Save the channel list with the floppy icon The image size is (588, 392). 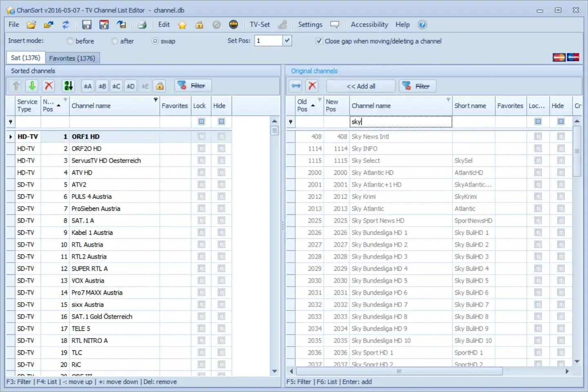[x=87, y=24]
